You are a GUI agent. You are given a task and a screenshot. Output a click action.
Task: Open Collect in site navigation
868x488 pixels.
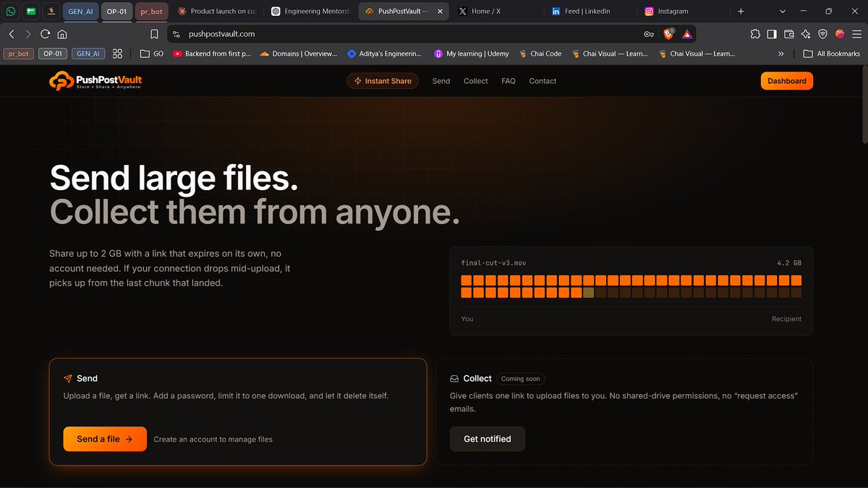tap(476, 81)
